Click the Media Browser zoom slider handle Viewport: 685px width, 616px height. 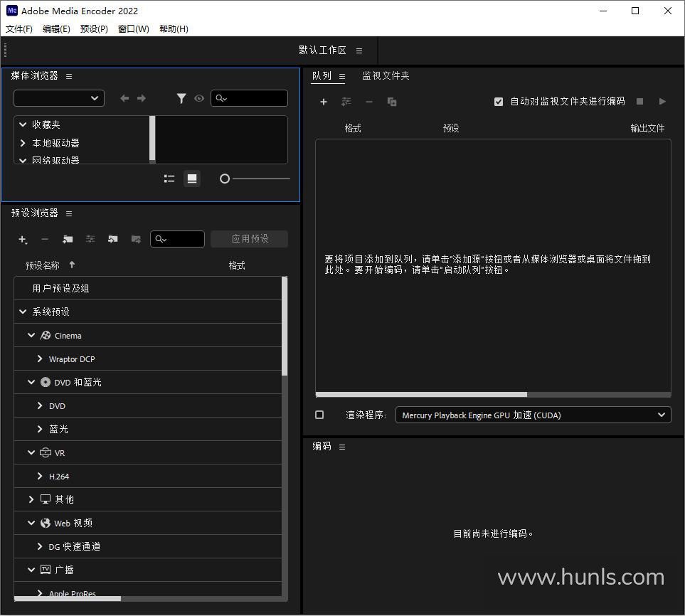[225, 179]
